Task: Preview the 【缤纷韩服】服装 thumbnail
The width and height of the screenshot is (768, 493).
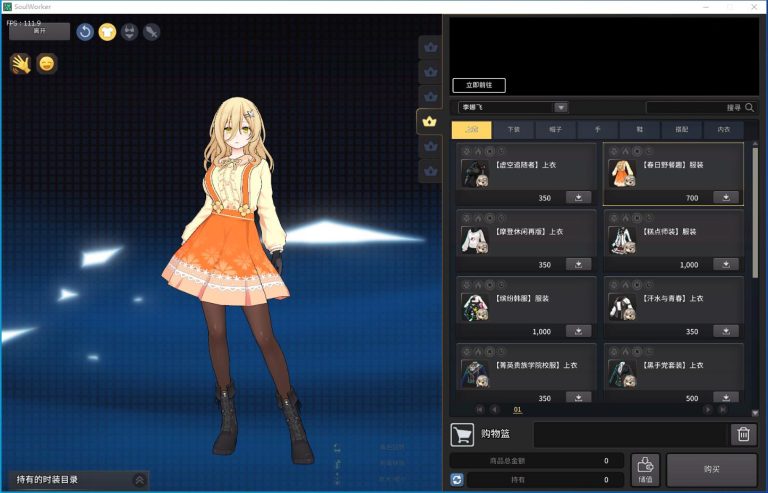Action: (x=475, y=307)
